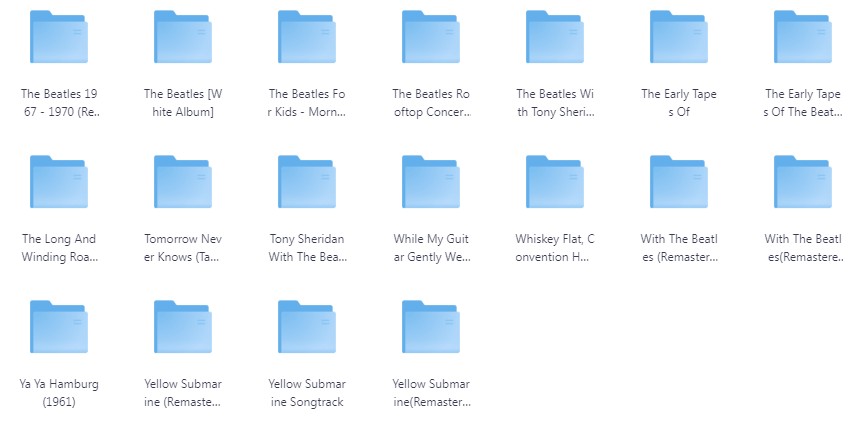Click With The Beatles(Remastered) folder without space
This screenshot has width=860, height=421.
(x=802, y=181)
